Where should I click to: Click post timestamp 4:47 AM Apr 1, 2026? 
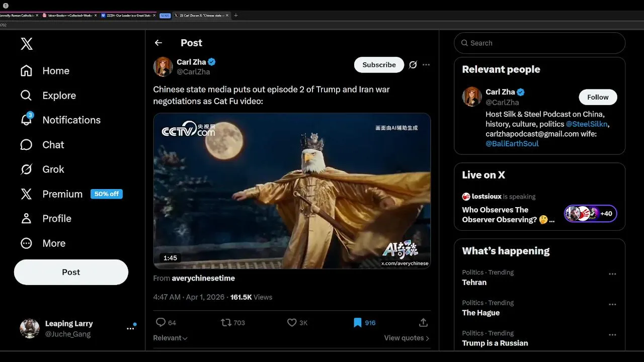[x=189, y=297]
